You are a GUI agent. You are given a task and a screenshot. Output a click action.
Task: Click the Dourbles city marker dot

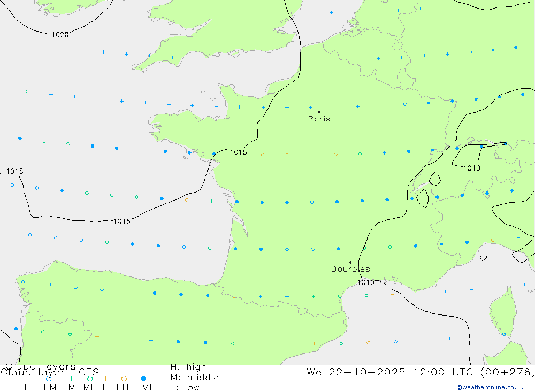tap(350, 262)
